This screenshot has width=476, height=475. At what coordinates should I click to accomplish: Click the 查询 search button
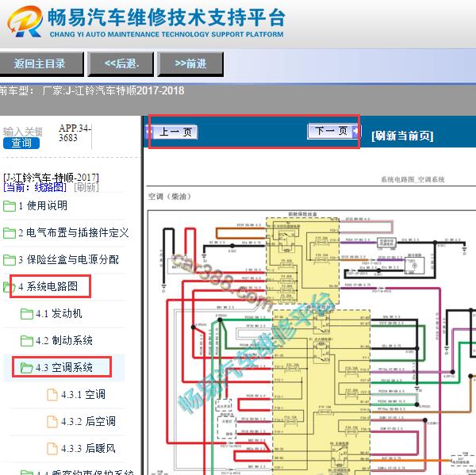(x=21, y=143)
